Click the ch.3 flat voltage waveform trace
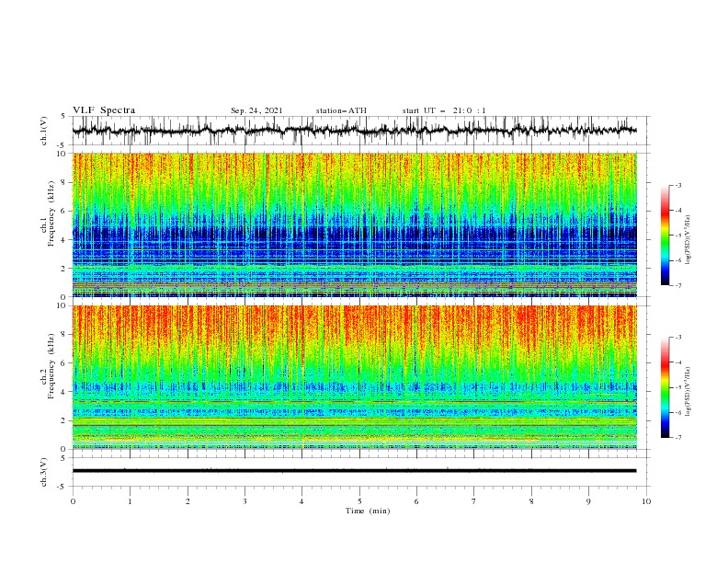This screenshot has height=563, width=728. pos(354,471)
